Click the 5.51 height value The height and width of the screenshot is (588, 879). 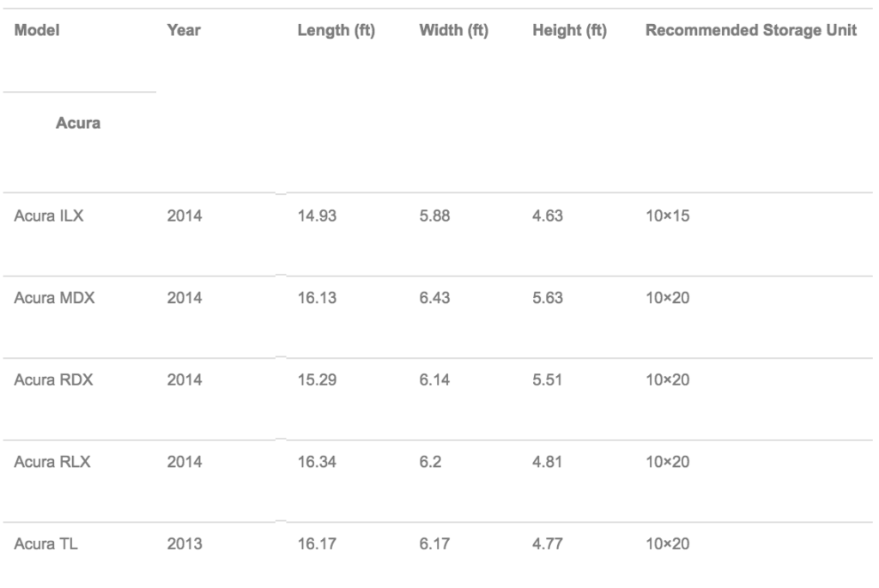pyautogui.click(x=548, y=379)
